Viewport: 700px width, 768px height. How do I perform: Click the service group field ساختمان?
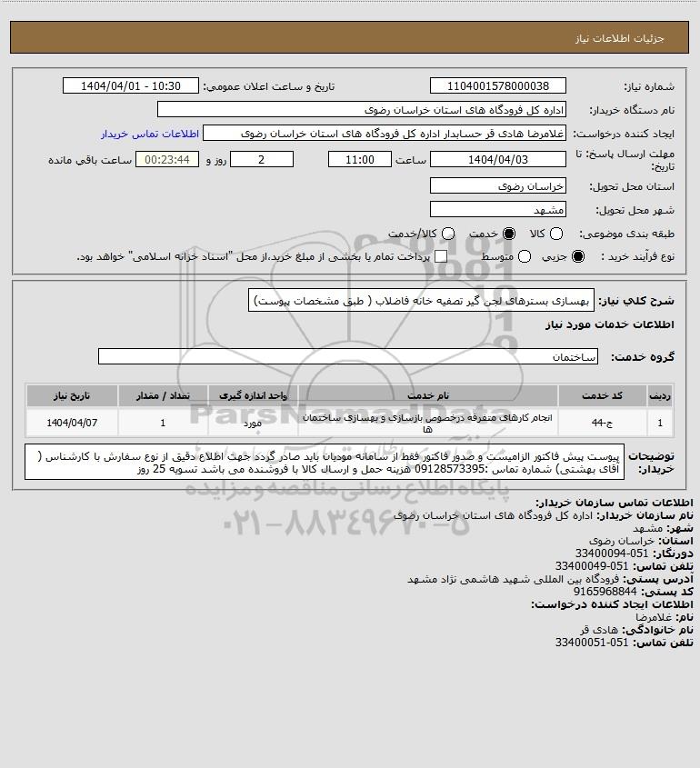click(x=348, y=356)
